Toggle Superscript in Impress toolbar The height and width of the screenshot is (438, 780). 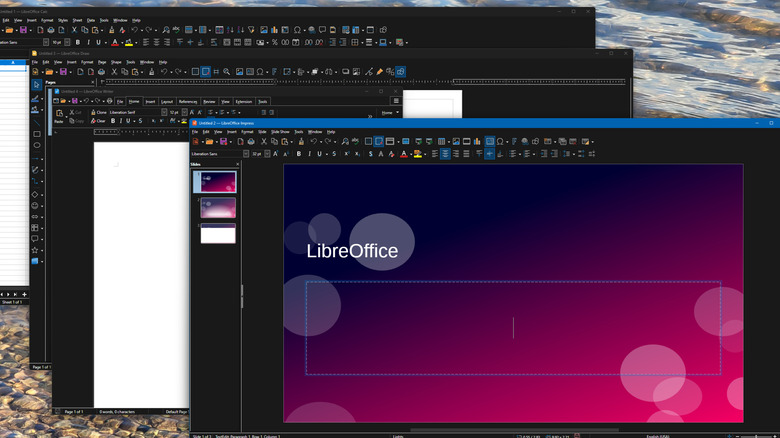347,154
